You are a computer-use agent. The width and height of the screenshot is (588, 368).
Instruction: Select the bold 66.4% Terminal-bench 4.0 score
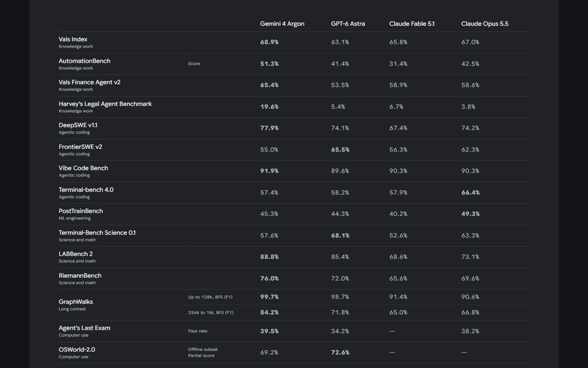pyautogui.click(x=470, y=193)
